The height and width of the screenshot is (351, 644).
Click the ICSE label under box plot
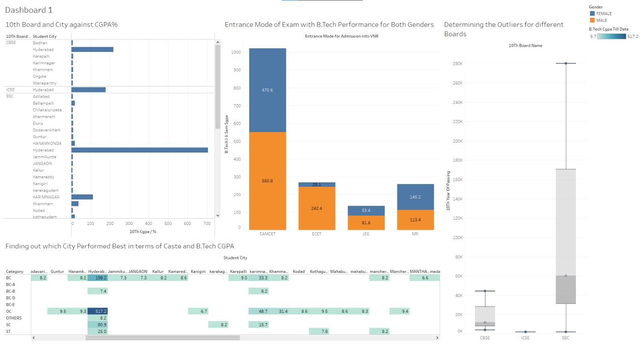pyautogui.click(x=525, y=338)
